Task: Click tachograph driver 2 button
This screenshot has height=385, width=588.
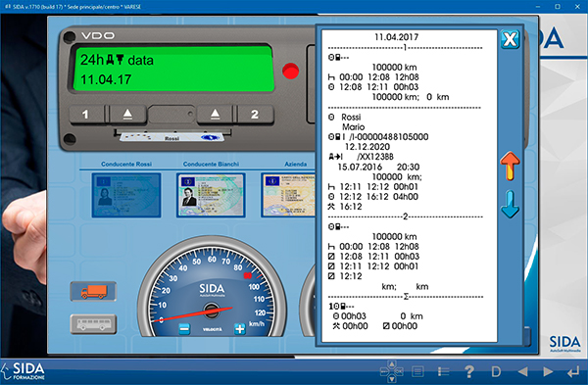Action: click(255, 114)
